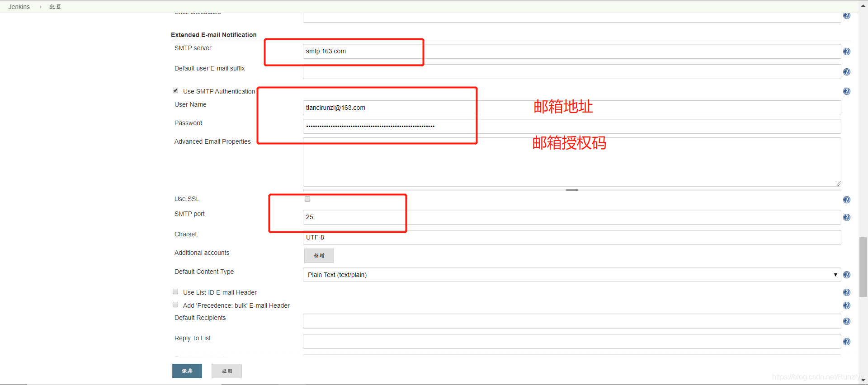Click the scrollbar down arrow
Viewport: 868px width, 385px height.
point(863,380)
